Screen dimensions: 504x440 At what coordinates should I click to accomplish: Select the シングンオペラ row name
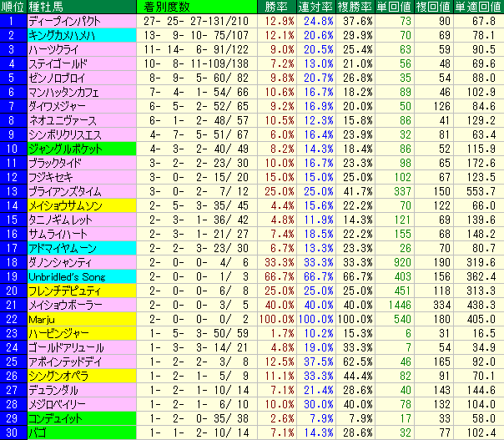(58, 376)
